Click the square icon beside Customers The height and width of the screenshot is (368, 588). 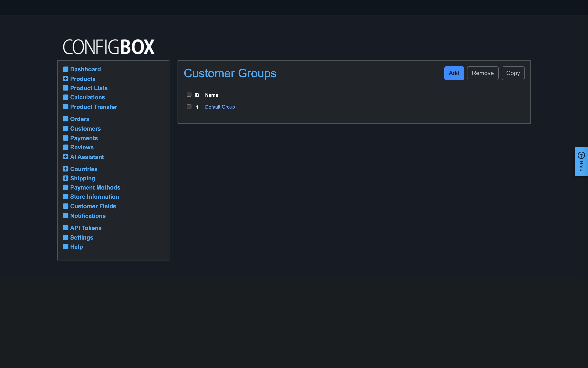point(66,128)
